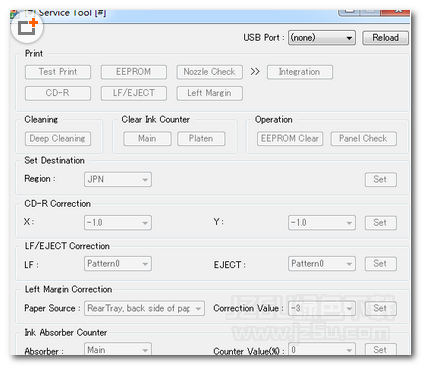Click the EEPROM print button

134,72
